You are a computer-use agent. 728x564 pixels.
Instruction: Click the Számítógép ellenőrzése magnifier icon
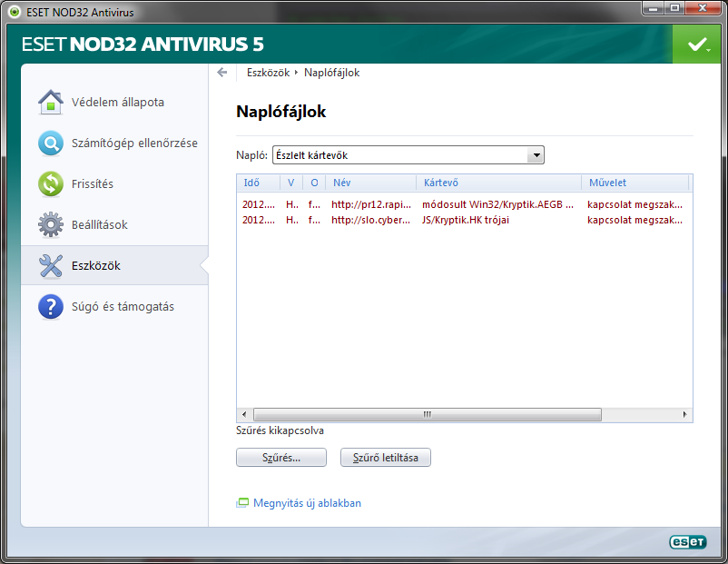coord(51,143)
